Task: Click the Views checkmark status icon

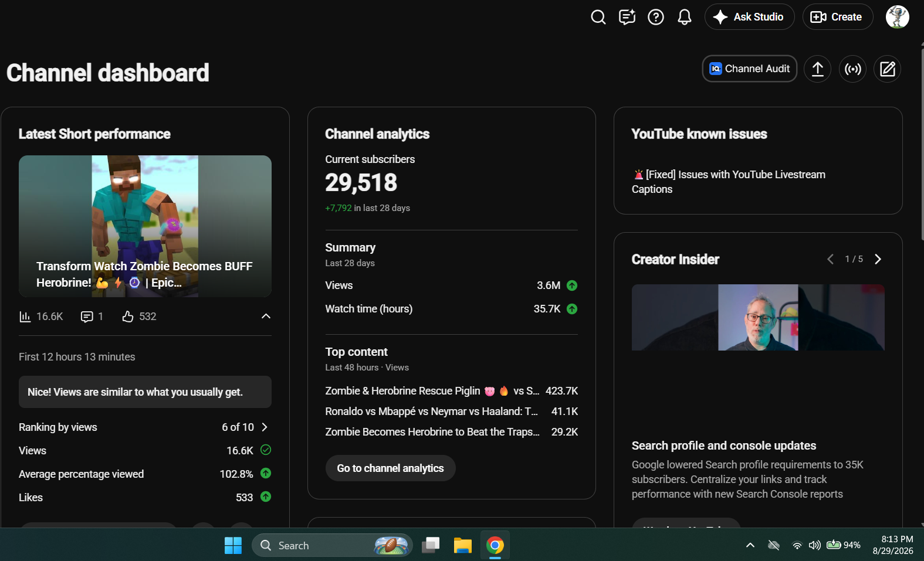Action: (266, 450)
